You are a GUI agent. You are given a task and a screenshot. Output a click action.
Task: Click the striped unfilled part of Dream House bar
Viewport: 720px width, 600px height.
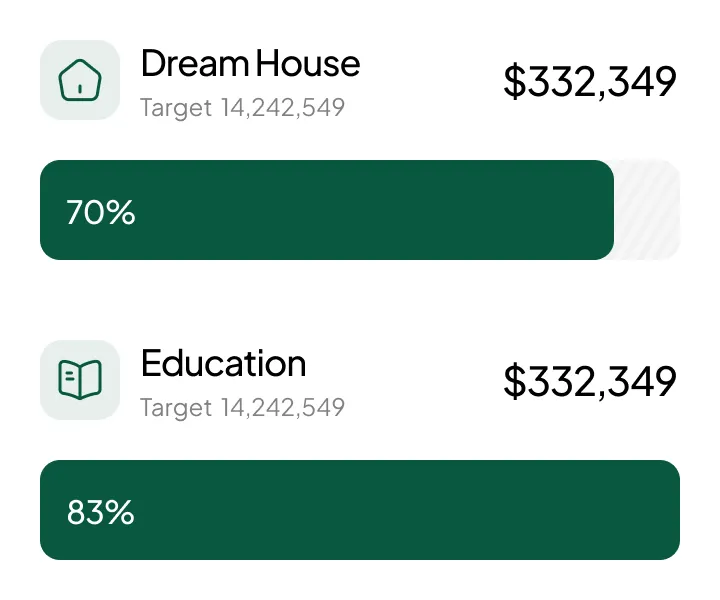click(x=648, y=210)
